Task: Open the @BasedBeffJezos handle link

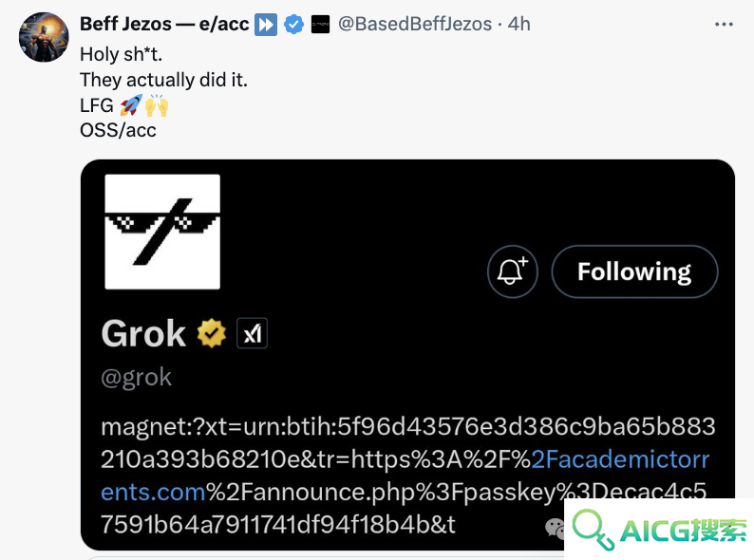Action: pos(415,24)
